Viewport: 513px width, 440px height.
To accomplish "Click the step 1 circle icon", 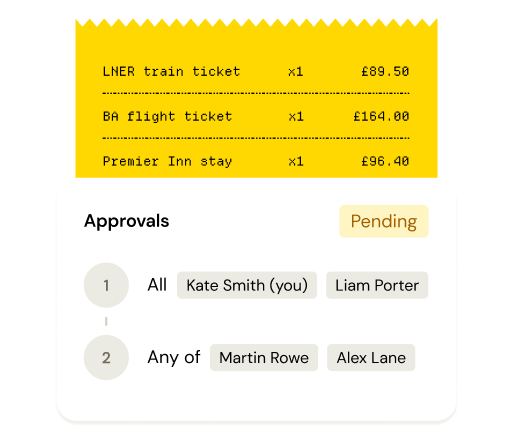I will (106, 285).
